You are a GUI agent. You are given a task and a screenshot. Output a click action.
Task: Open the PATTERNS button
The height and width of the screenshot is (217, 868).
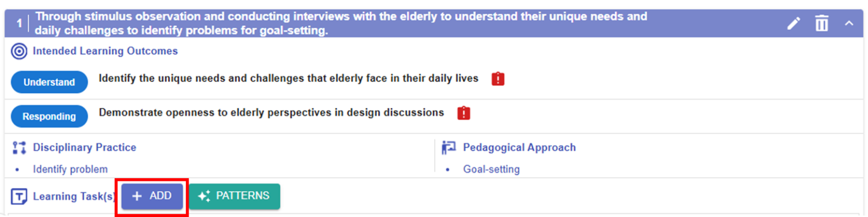click(x=235, y=196)
